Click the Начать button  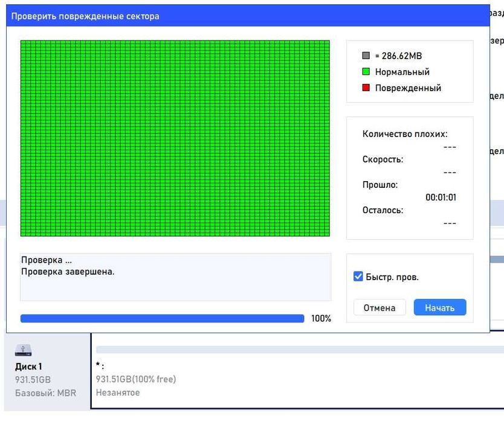pyautogui.click(x=440, y=307)
